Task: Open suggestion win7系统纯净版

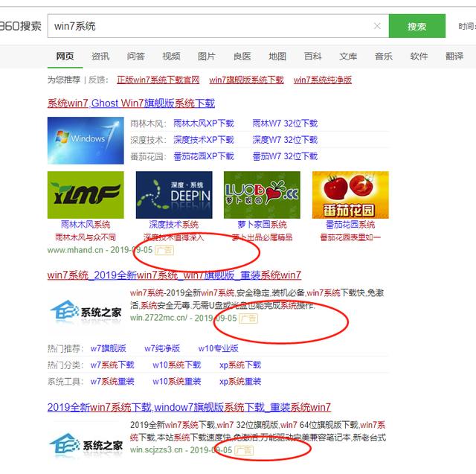Action: [323, 80]
